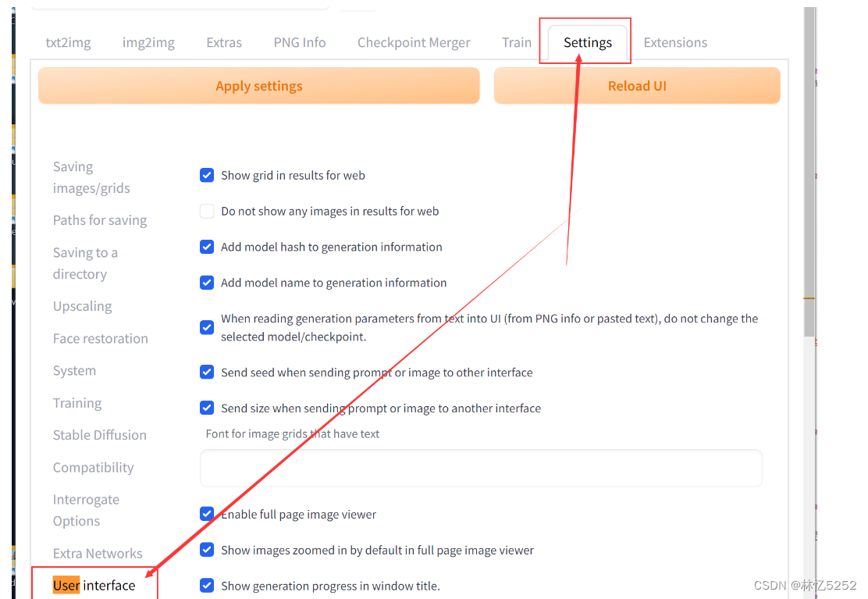Open Paths for saving settings section
Viewport: 868px width, 599px height.
[x=100, y=219]
